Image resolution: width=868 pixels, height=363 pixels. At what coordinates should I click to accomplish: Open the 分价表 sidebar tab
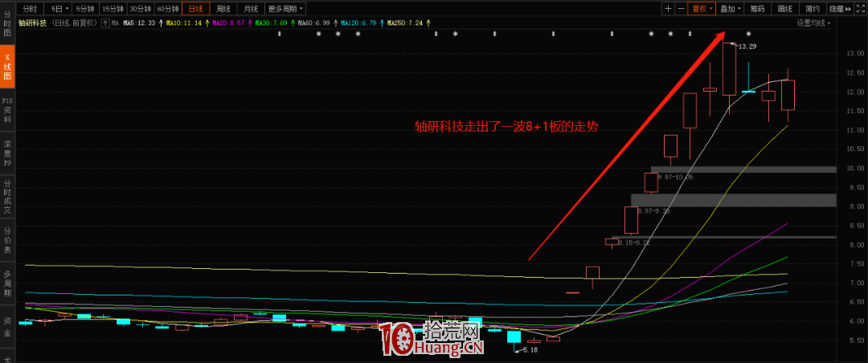pos(8,239)
